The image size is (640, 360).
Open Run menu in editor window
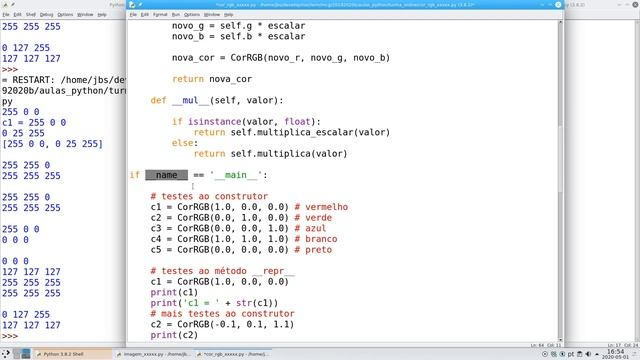(176, 14)
